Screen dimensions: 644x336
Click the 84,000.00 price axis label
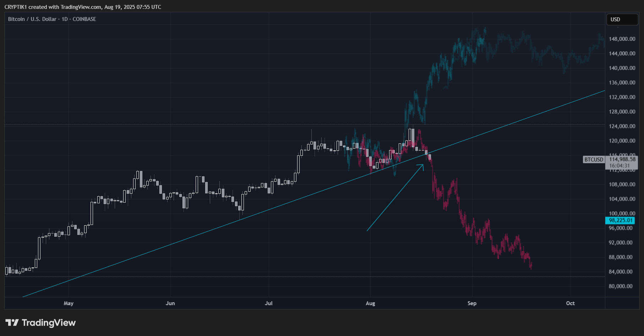tap(621, 272)
